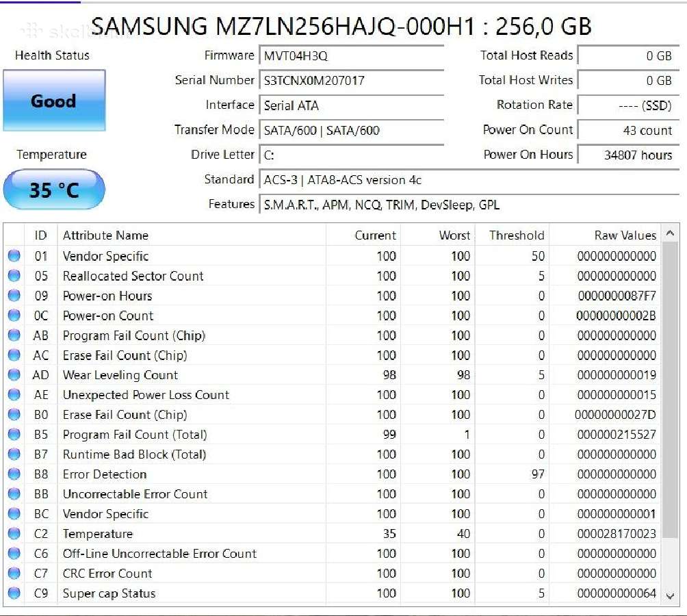Click the status icon for Uncorrectable Error Count

coord(14,493)
